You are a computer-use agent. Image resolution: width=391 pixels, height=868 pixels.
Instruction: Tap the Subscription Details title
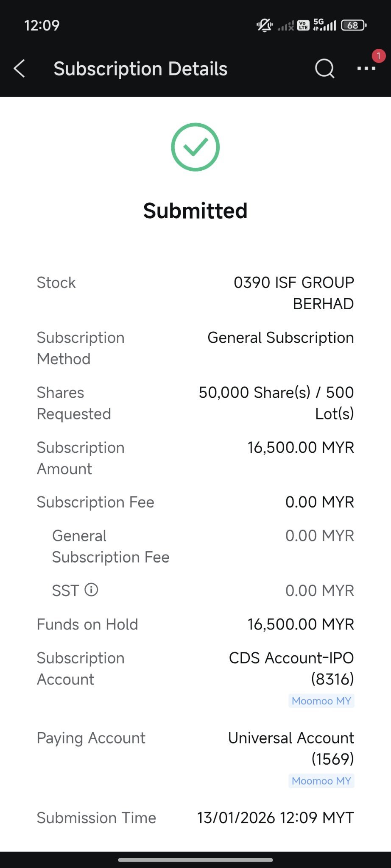(140, 69)
